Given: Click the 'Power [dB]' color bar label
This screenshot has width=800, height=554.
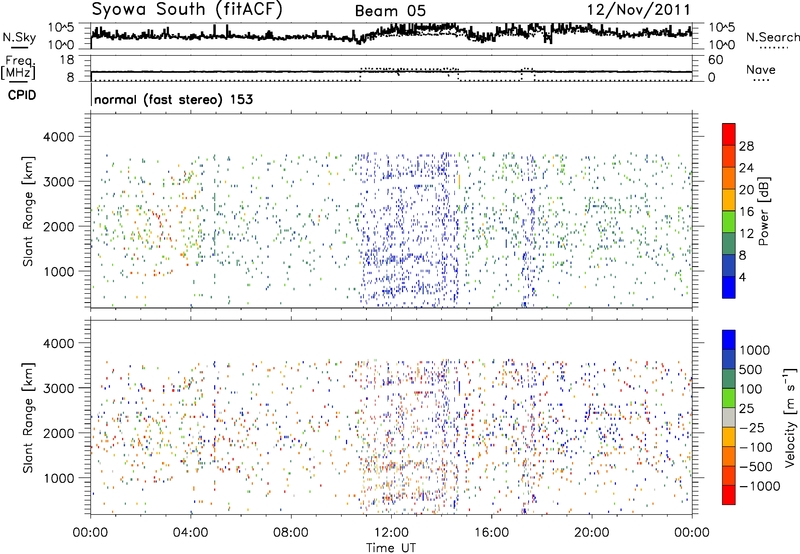Looking at the screenshot, I should click(763, 211).
